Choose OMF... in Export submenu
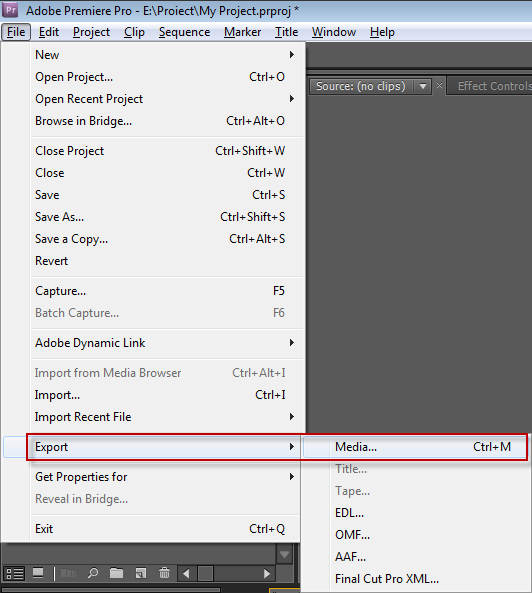The image size is (532, 593). (x=417, y=535)
